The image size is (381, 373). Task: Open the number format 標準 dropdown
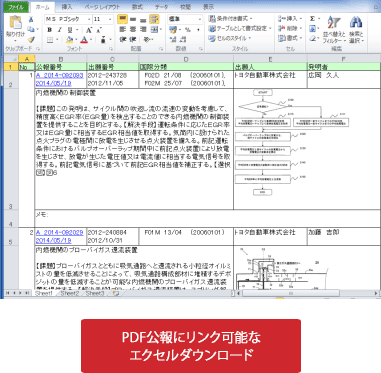point(199,19)
